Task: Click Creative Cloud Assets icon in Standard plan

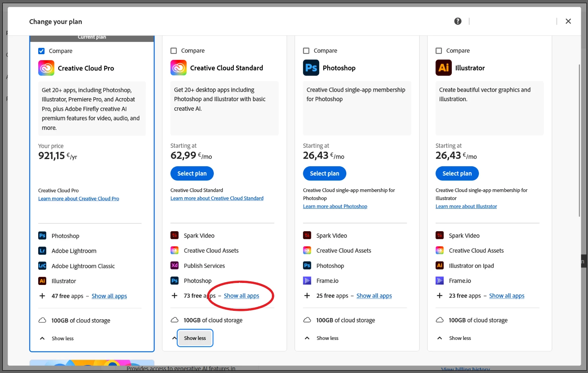Action: pyautogui.click(x=174, y=250)
